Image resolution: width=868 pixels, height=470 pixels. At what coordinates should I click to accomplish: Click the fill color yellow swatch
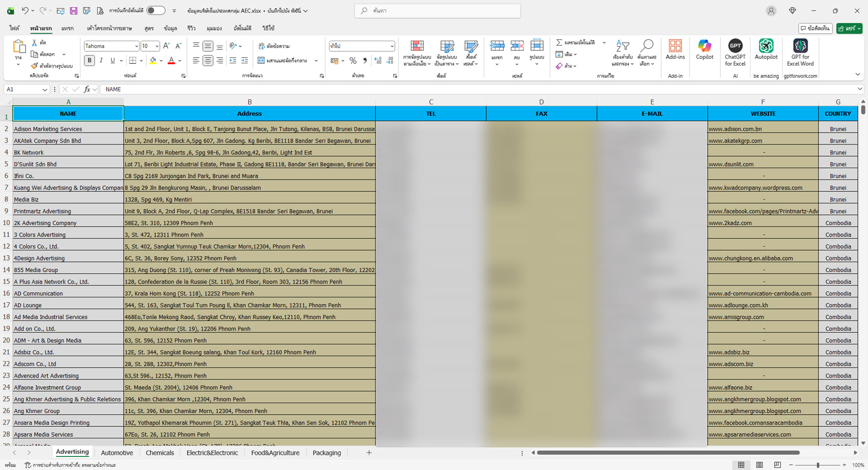(x=153, y=61)
